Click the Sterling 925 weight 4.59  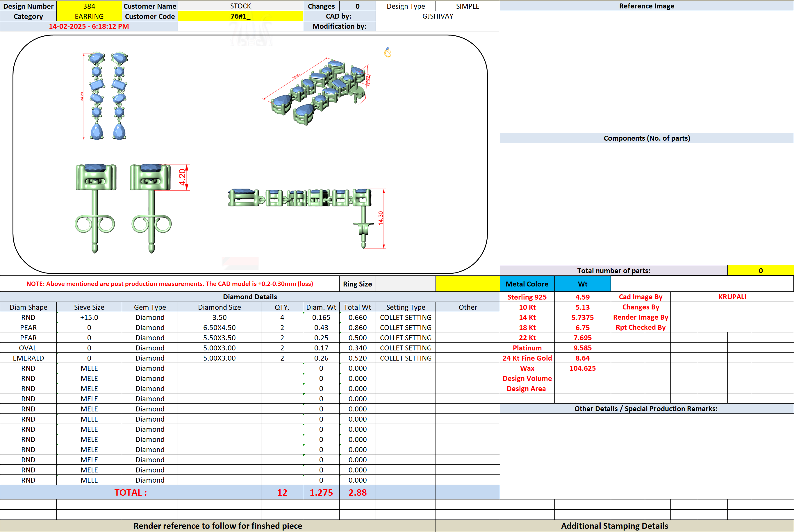click(x=583, y=297)
